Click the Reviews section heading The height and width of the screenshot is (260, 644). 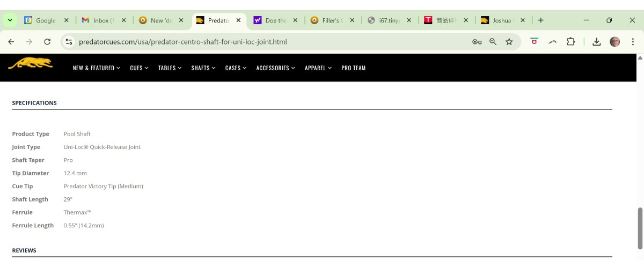(24, 250)
